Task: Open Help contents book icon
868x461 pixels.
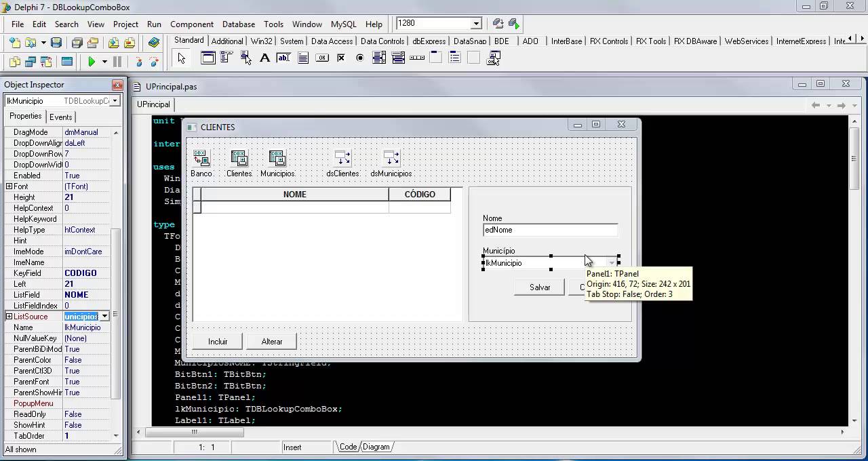Action: click(x=154, y=43)
